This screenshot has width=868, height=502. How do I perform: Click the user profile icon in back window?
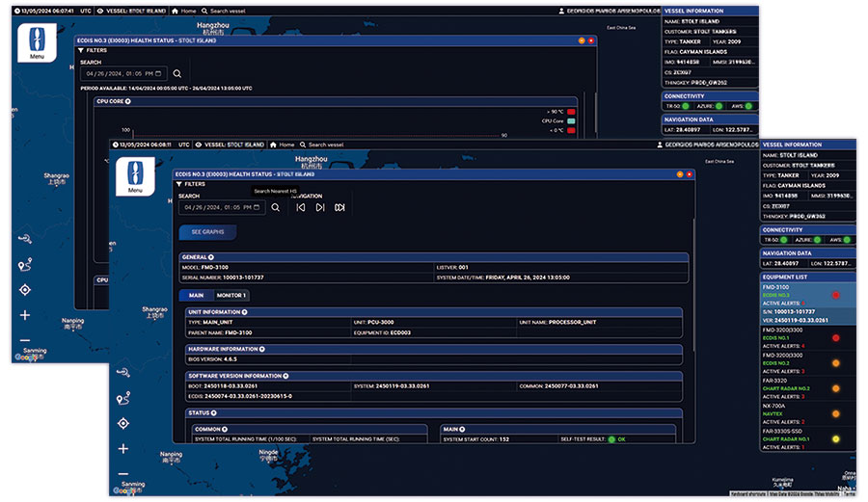click(561, 11)
